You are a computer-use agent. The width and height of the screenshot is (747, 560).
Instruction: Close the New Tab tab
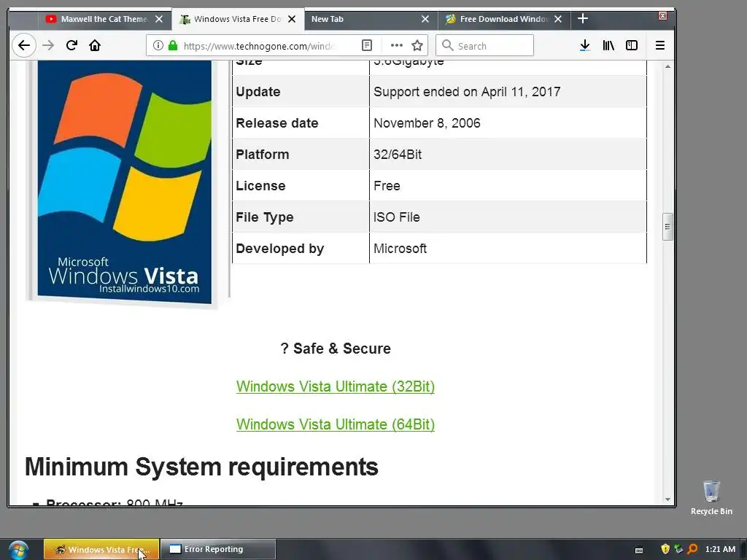coord(425,19)
